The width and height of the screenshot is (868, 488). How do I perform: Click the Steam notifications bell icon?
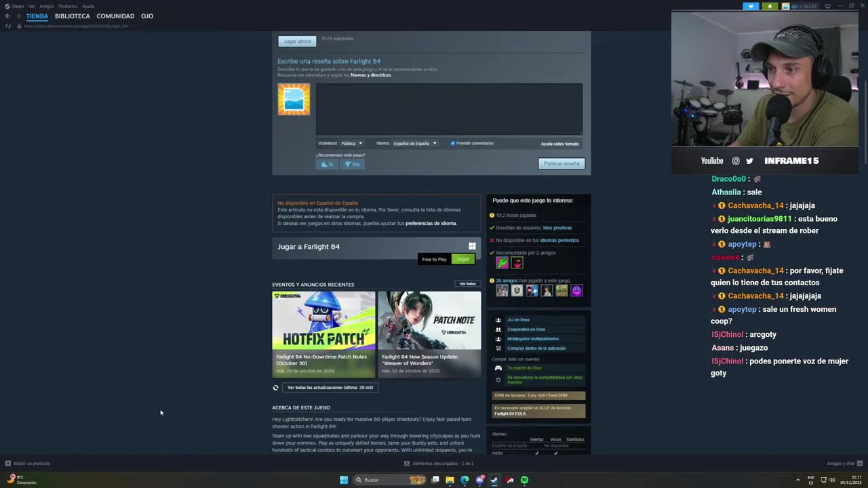[770, 6]
